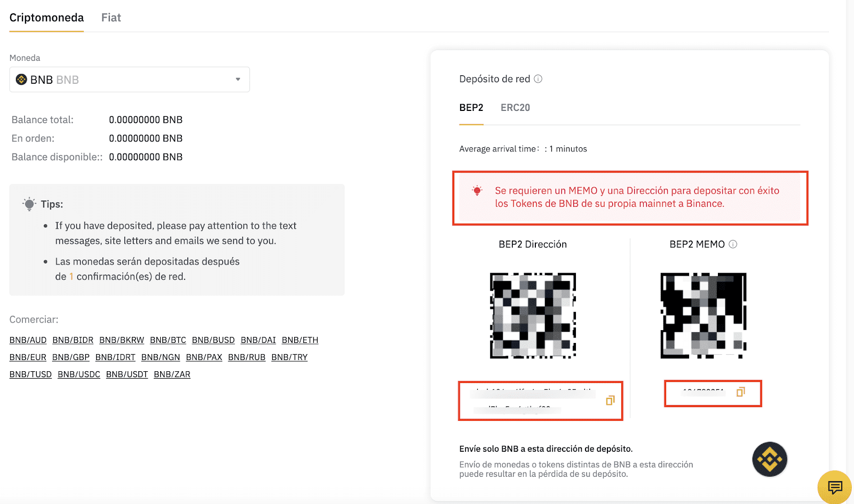Expand the Moneda BNB dropdown arrow

pyautogui.click(x=238, y=79)
